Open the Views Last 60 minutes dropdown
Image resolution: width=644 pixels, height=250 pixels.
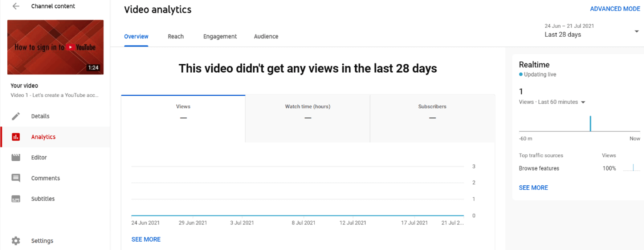(583, 102)
